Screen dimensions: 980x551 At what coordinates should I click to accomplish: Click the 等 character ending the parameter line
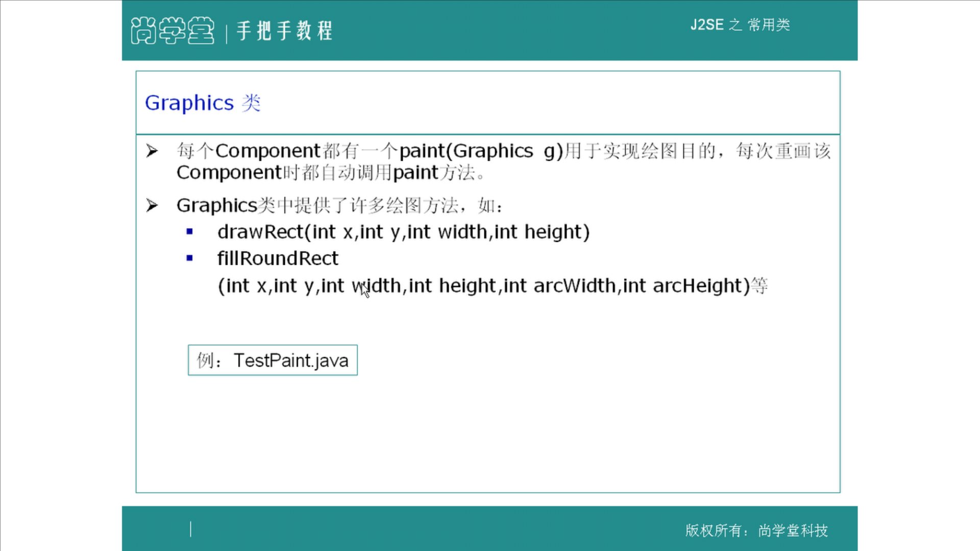tap(759, 286)
